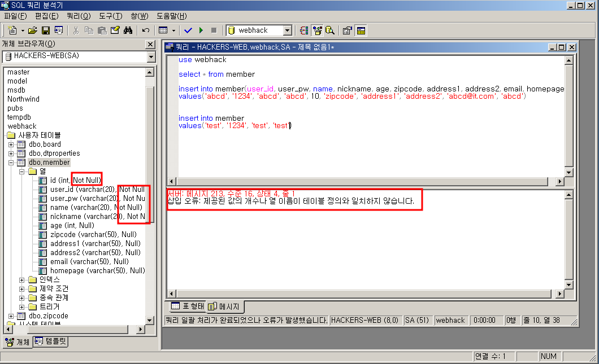Click the Find binoculars icon
The width and height of the screenshot is (599, 364).
[x=128, y=30]
